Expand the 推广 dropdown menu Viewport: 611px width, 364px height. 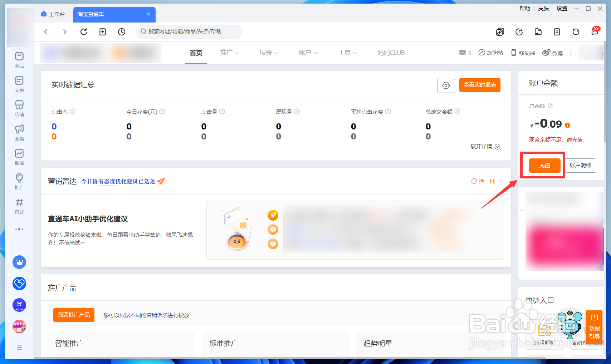click(x=230, y=53)
